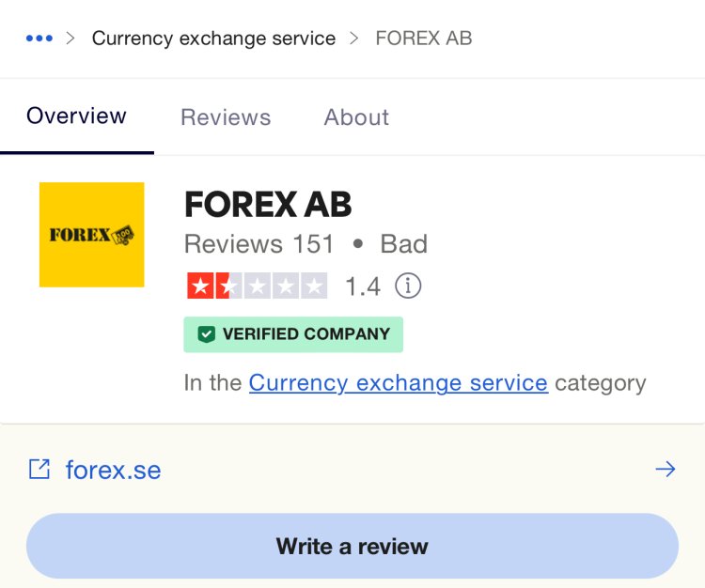
Task: Click the third grey rating star
Action: [256, 286]
